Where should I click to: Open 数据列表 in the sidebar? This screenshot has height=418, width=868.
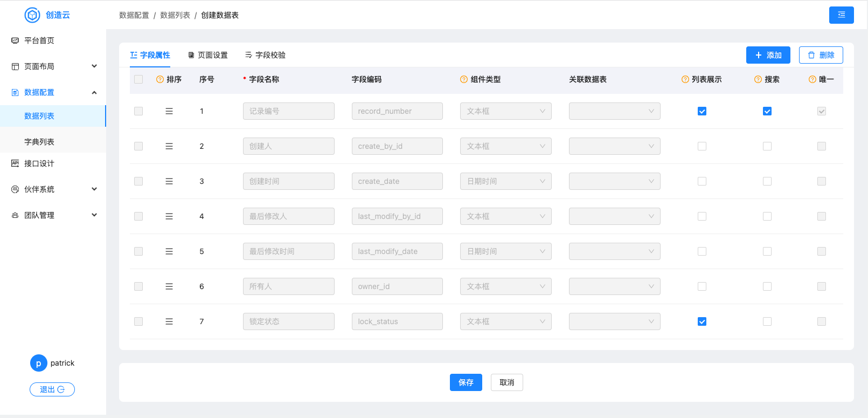point(53,116)
